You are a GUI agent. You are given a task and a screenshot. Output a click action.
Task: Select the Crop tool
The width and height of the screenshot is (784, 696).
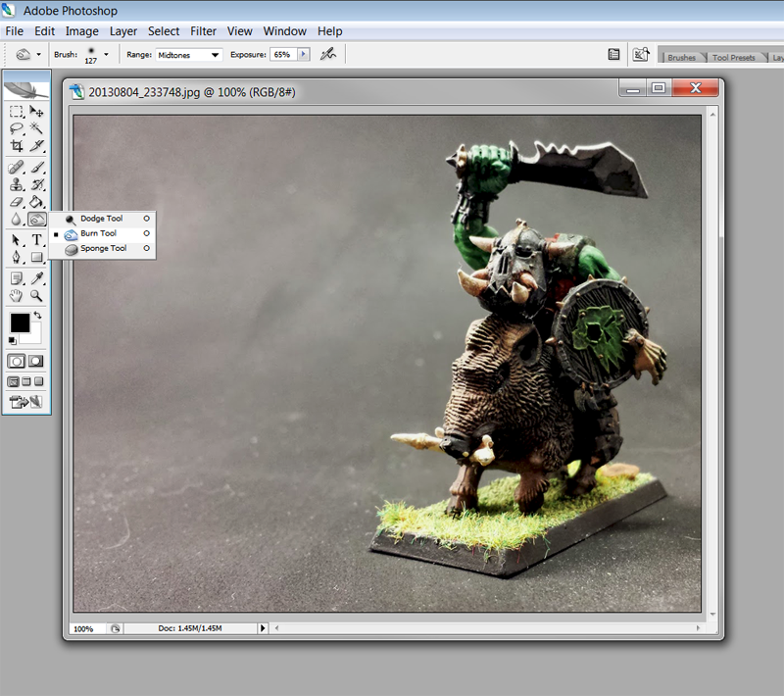pos(17,145)
